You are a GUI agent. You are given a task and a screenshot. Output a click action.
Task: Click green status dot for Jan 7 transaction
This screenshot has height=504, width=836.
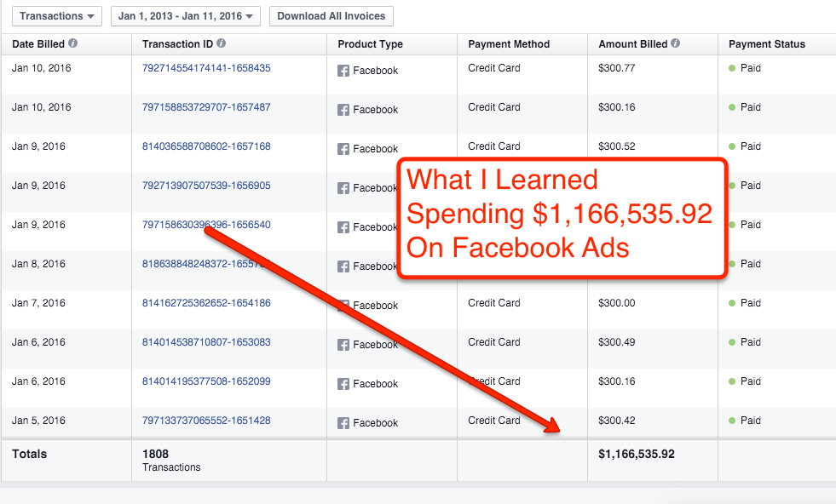point(732,303)
